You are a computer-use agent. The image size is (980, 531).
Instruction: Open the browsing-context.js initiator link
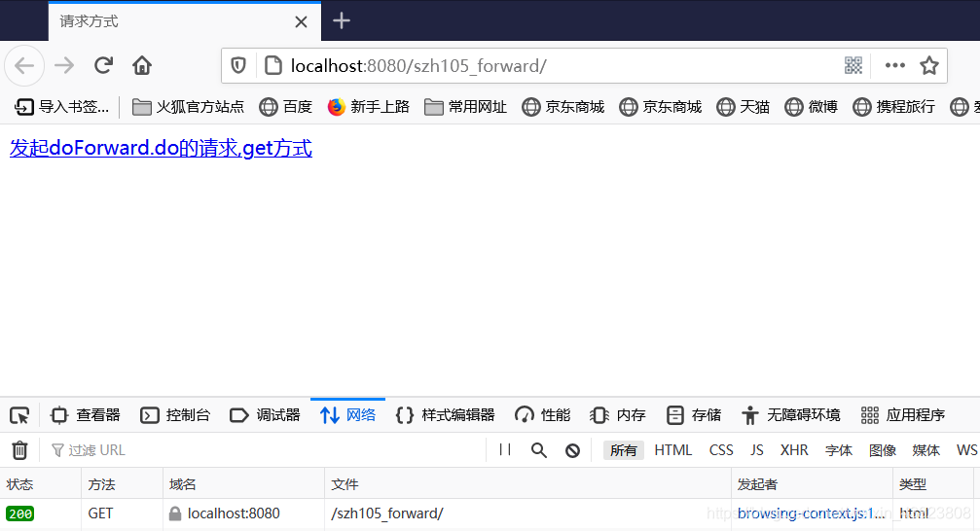[811, 513]
